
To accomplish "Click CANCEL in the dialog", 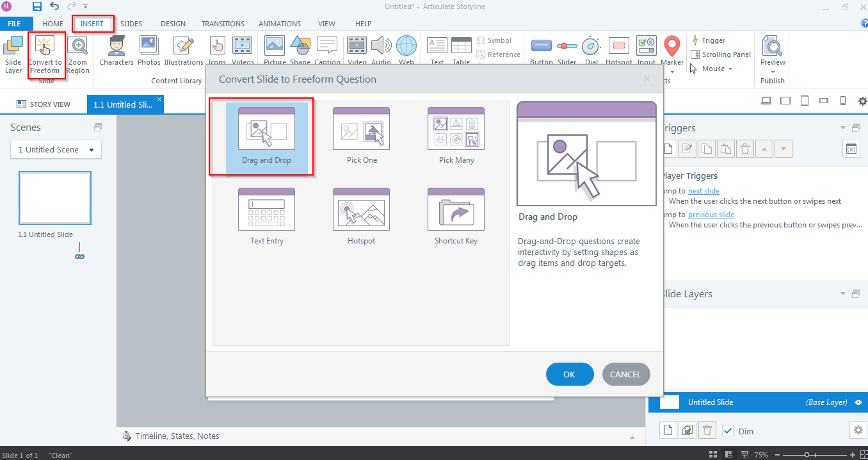I will (x=625, y=375).
